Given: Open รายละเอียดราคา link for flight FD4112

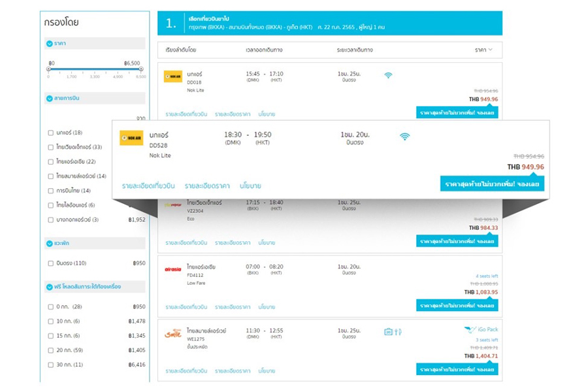Looking at the screenshot, I should 233,306.
